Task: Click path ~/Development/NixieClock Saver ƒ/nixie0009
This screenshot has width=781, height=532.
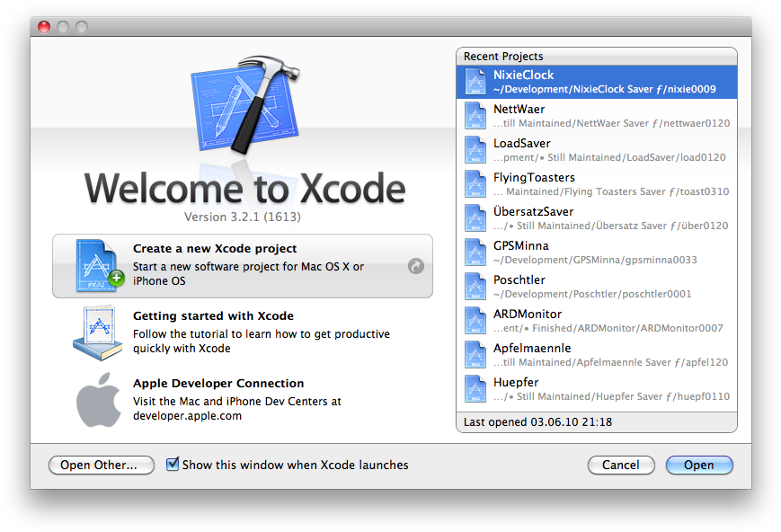Action: (605, 89)
